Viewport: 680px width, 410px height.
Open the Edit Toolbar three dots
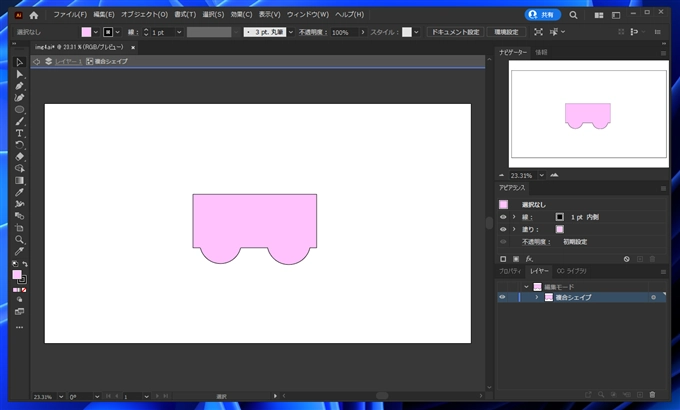click(19, 328)
